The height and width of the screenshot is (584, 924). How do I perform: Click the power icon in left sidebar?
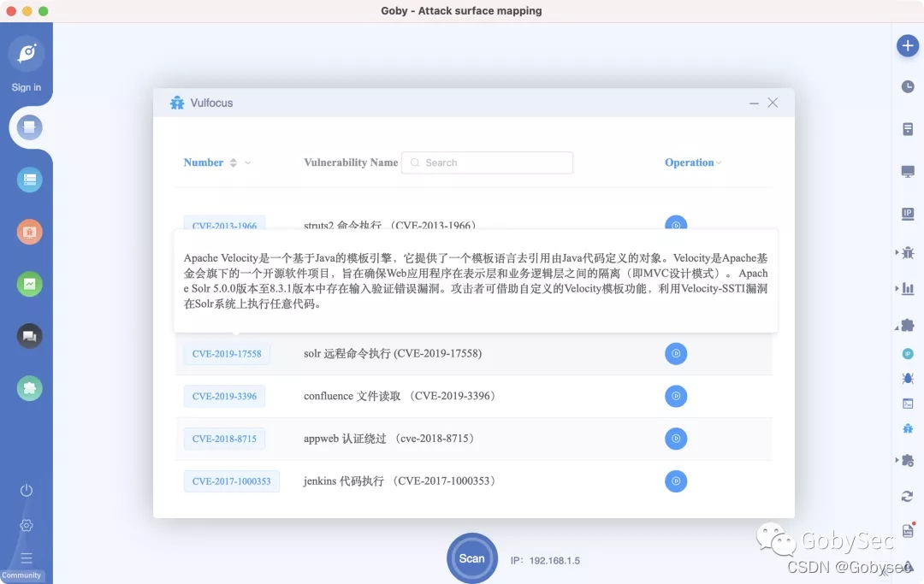[27, 490]
